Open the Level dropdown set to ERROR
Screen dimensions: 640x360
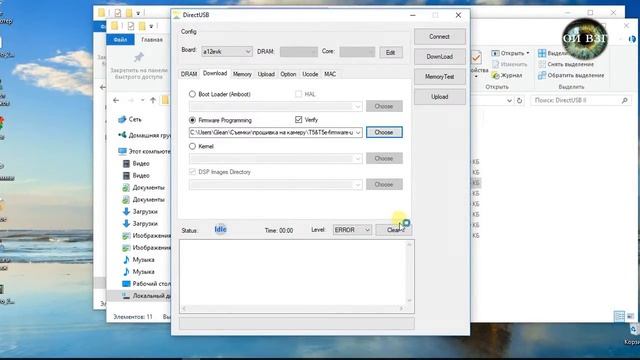(352, 230)
